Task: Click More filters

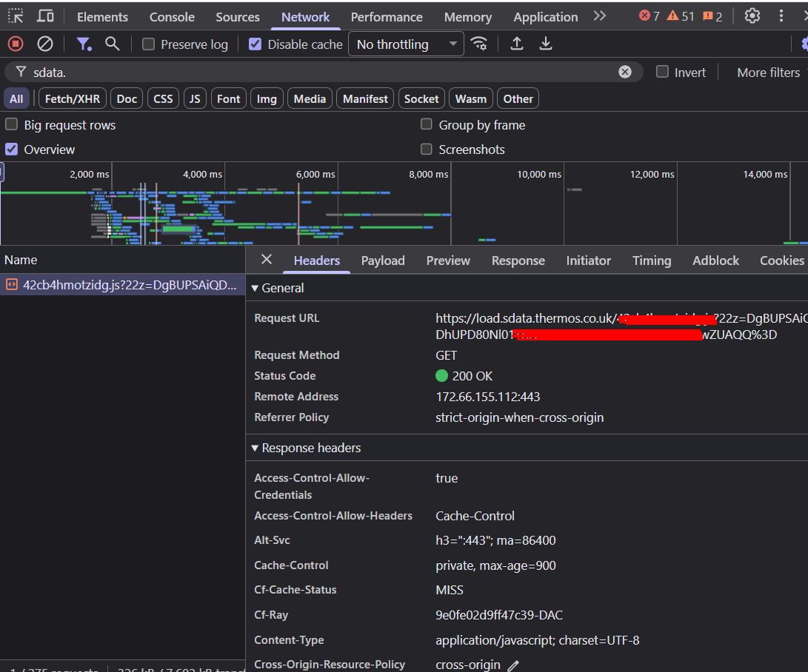Action: tap(768, 73)
